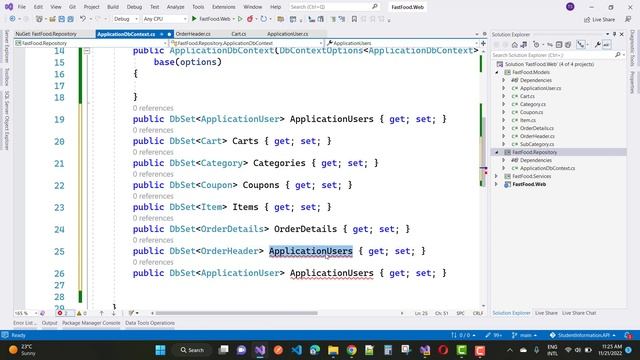
Task: Open the Build menu
Action: (113, 7)
